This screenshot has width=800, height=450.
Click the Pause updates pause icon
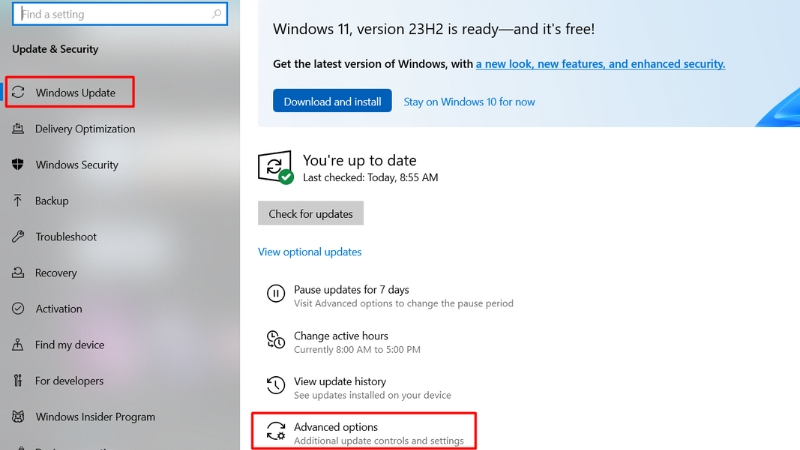[x=276, y=293]
